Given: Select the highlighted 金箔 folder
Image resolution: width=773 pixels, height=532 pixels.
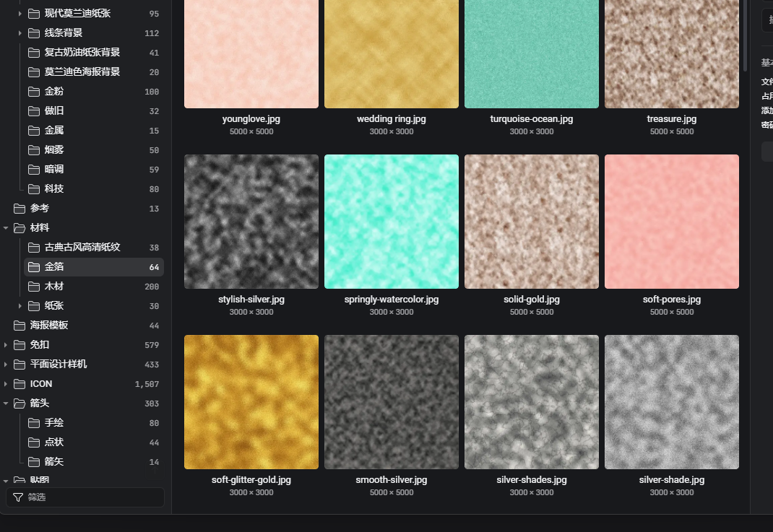Looking at the screenshot, I should [94, 267].
